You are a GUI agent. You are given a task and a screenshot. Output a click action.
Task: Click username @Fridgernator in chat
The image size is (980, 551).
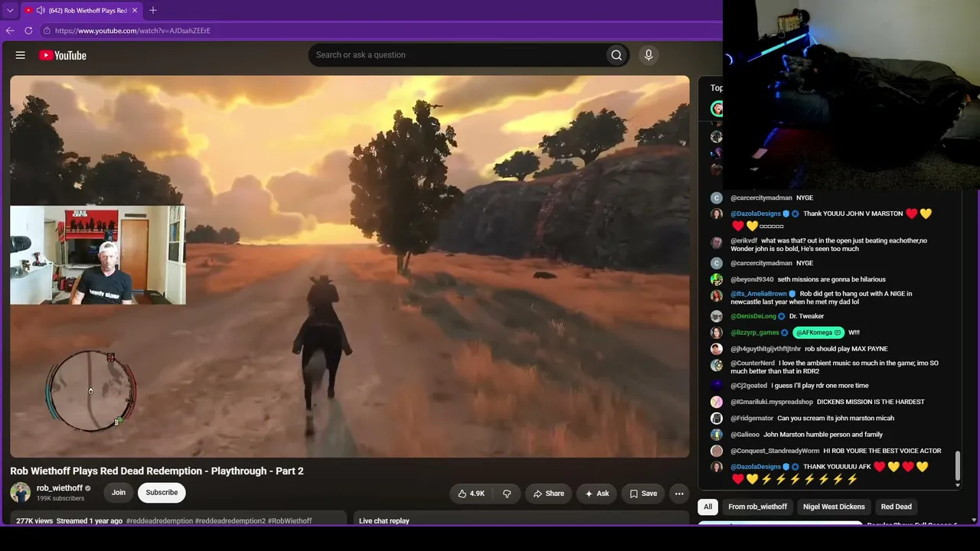[x=752, y=419]
